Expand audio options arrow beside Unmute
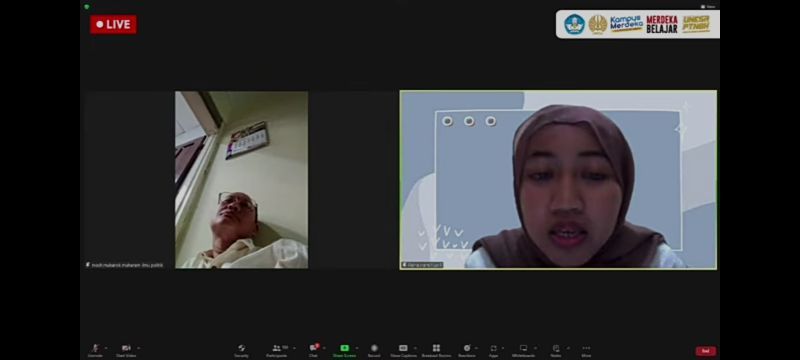The image size is (800, 360). [106, 348]
